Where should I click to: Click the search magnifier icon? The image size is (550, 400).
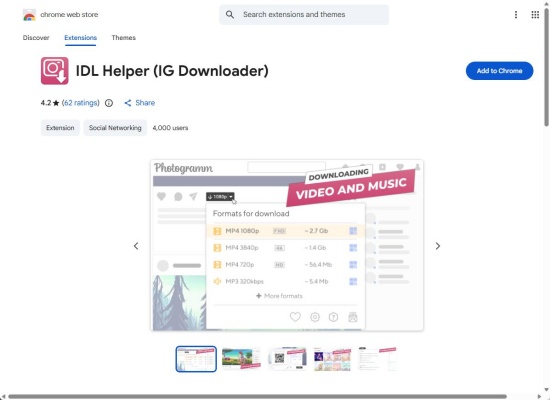(230, 14)
